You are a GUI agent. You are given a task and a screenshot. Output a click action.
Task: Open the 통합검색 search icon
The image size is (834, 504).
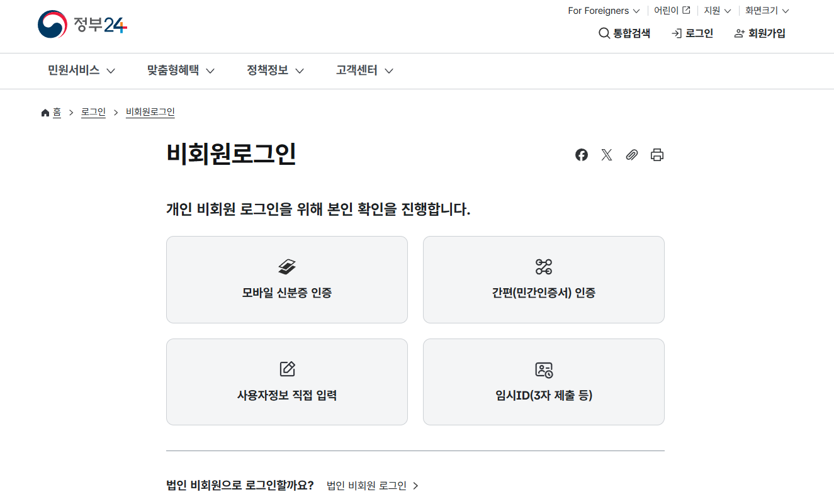click(604, 33)
